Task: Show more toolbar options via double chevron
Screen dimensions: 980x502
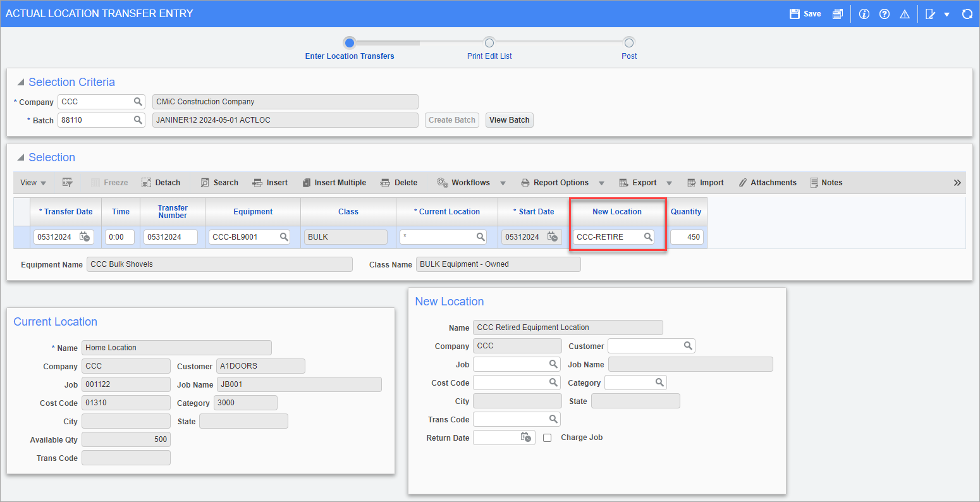Action: coord(957,183)
